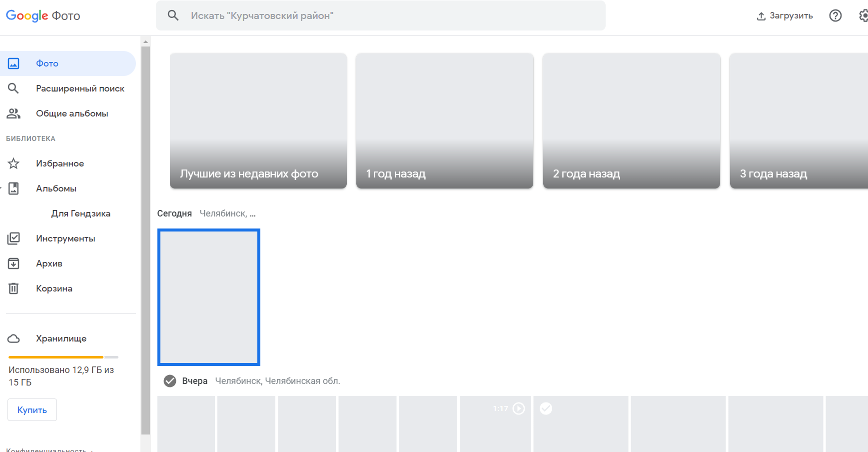Open the 3 года назад memory card
The height and width of the screenshot is (452, 868).
click(x=799, y=121)
